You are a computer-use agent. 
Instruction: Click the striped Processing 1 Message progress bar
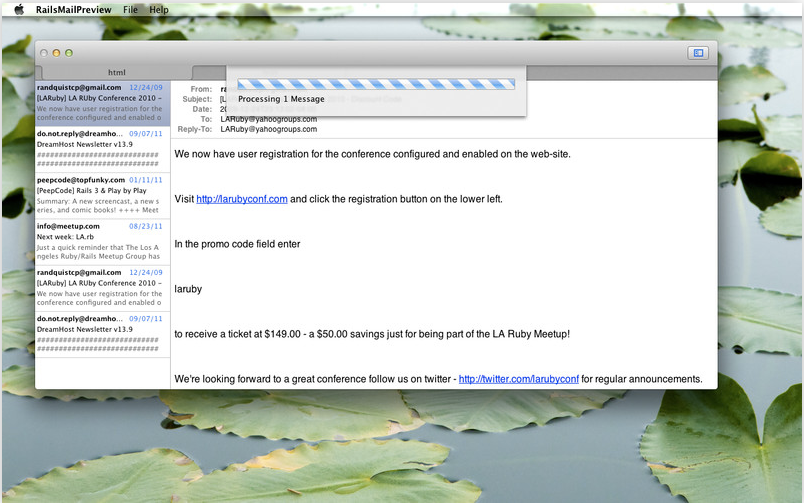click(x=376, y=84)
